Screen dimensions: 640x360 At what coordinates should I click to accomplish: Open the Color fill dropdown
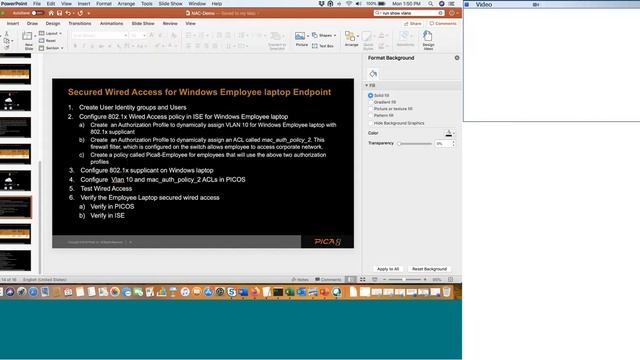coord(449,133)
